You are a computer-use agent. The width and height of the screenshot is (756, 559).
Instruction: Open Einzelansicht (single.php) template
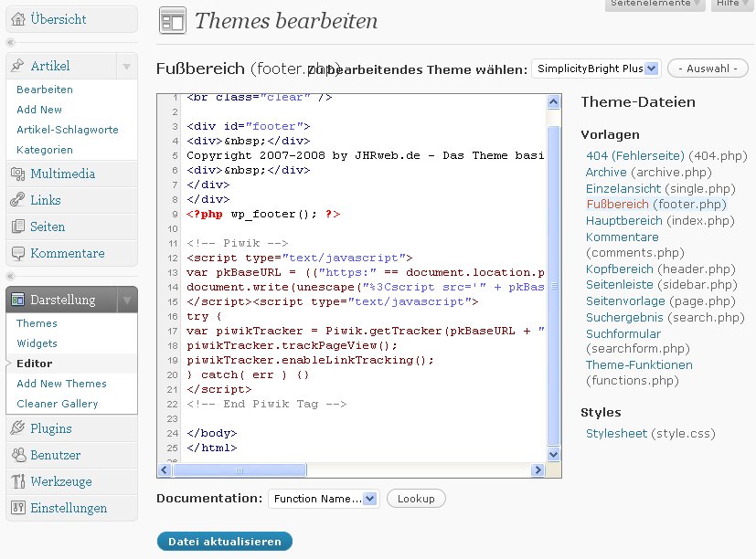(623, 188)
